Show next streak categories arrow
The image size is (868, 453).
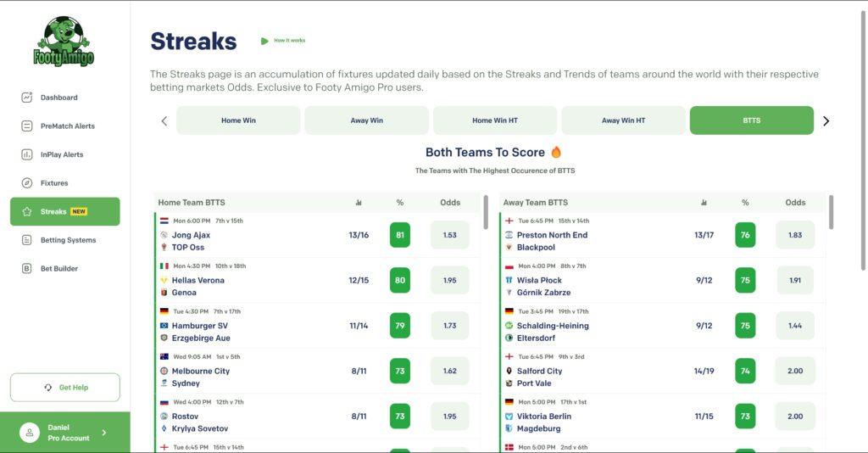click(826, 120)
